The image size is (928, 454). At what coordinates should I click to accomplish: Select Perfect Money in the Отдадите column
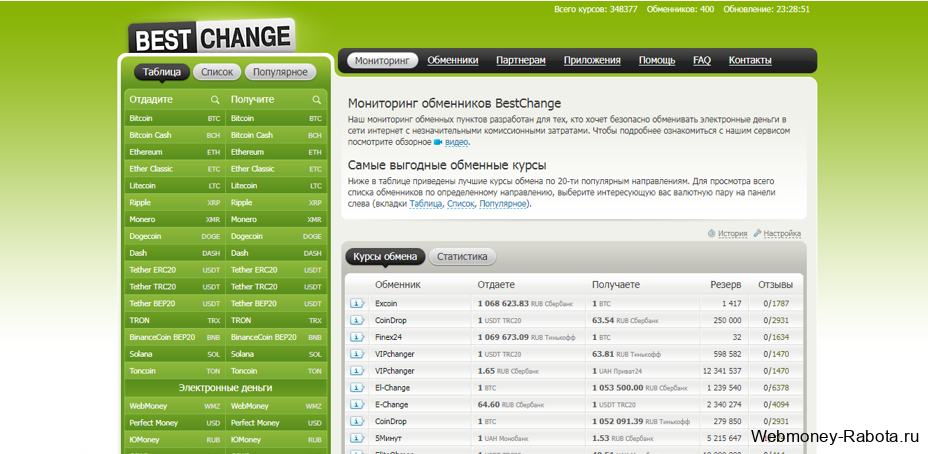coord(175,423)
